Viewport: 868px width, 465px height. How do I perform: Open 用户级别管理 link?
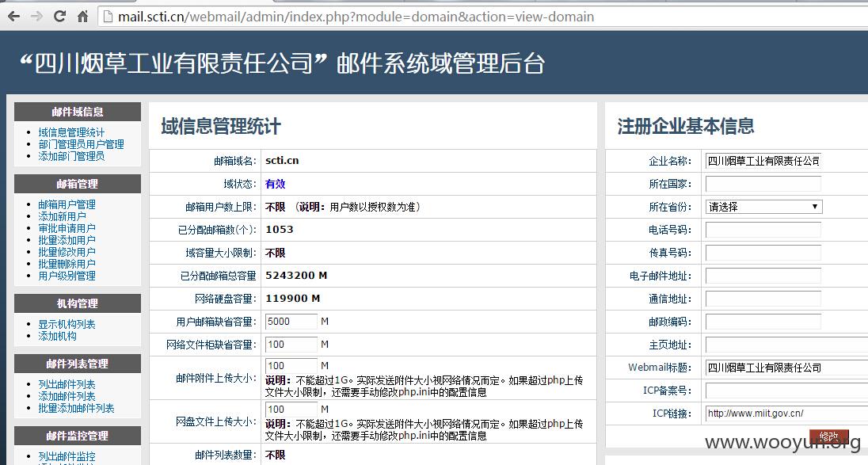(x=67, y=276)
